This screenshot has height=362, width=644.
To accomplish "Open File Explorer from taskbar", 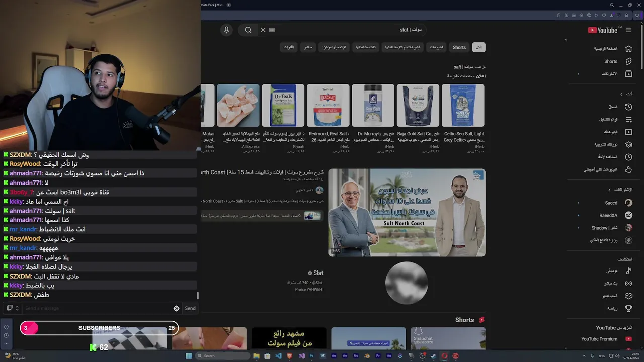I will point(256,356).
